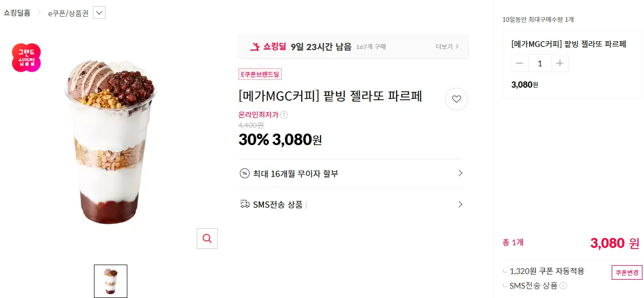Image resolution: width=644 pixels, height=298 pixels.
Task: Open the e쿠폰/상품권 category dropdown
Action: pyautogui.click(x=99, y=13)
